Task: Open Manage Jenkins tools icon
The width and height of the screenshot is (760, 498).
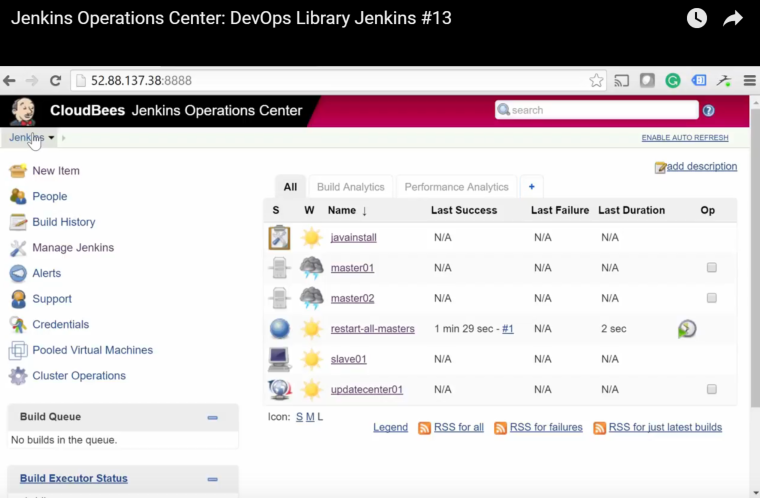Action: tap(17, 248)
